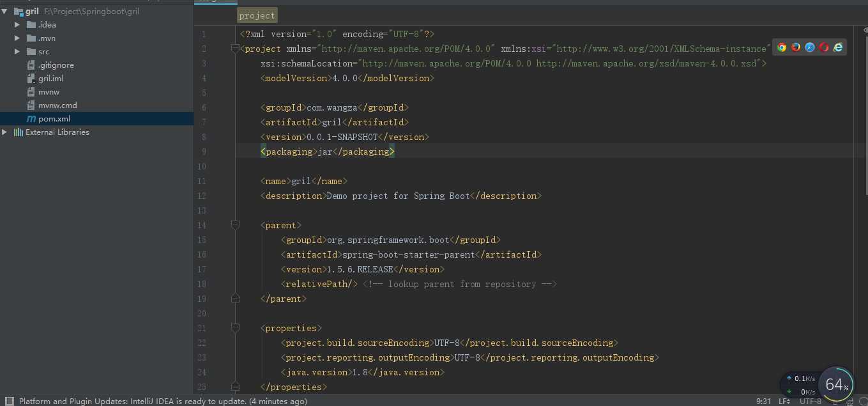Expand External Libraries node
The height and width of the screenshot is (406, 868).
click(x=5, y=132)
